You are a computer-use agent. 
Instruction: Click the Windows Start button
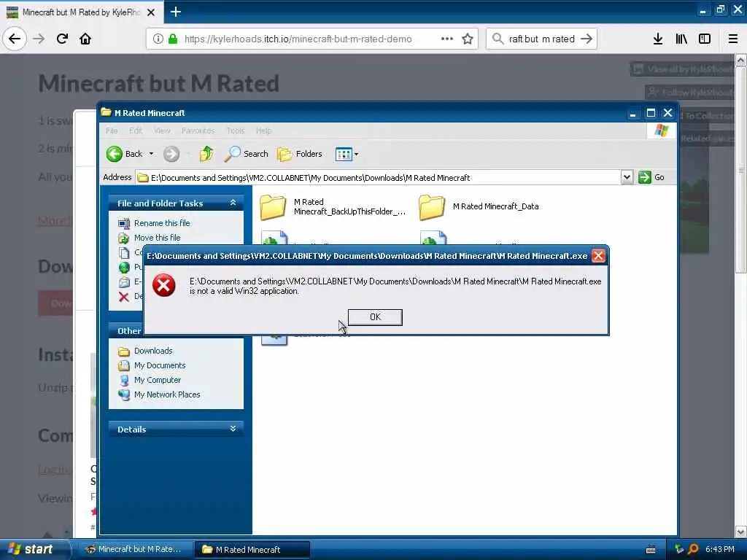click(32, 549)
